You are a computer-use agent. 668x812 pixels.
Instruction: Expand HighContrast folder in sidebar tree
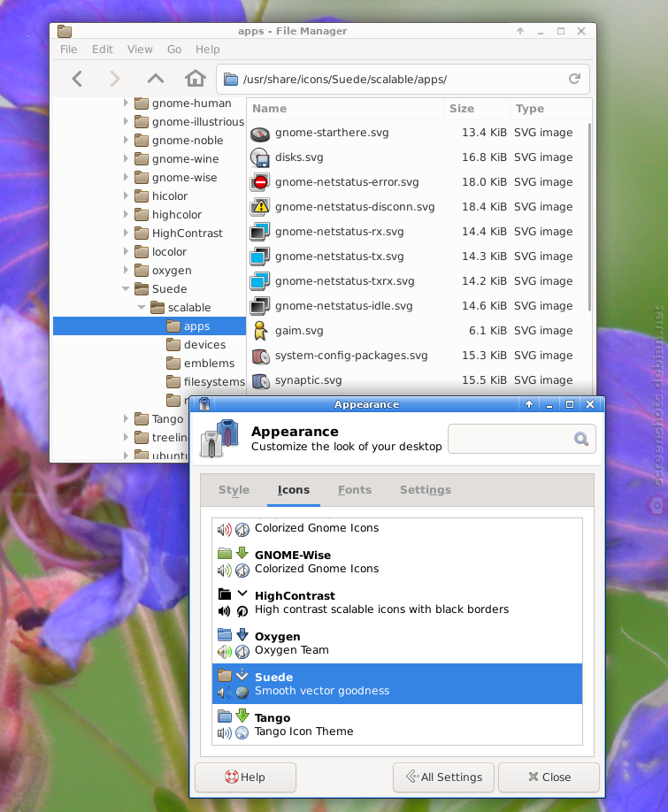[126, 233]
